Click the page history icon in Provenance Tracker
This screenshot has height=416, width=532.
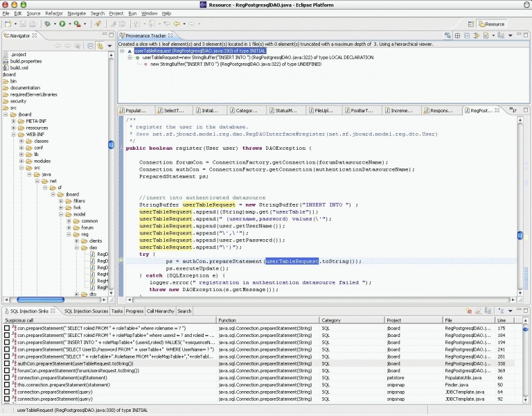pyautogui.click(x=486, y=35)
